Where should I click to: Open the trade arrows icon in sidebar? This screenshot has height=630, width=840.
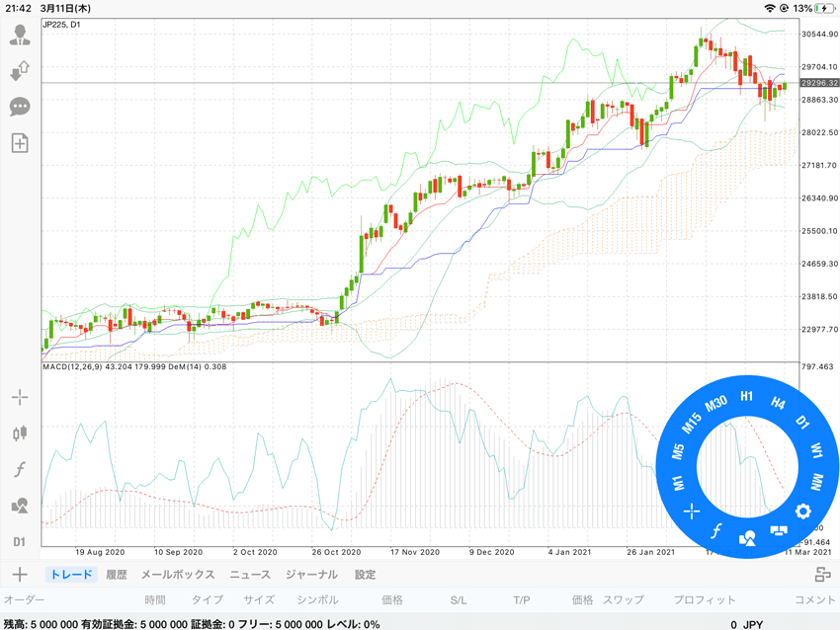(x=20, y=71)
